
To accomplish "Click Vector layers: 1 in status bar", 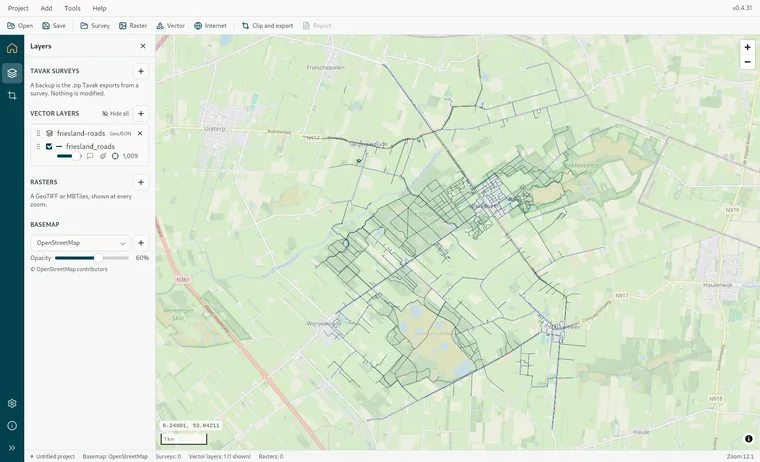I will [220, 457].
